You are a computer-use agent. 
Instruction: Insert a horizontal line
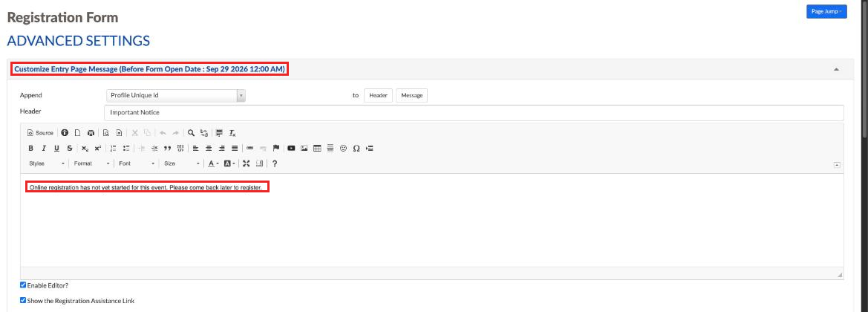pyautogui.click(x=330, y=149)
